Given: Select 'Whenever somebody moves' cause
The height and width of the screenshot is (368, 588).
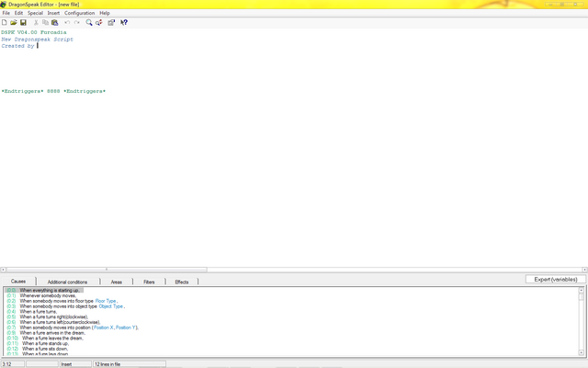Looking at the screenshot, I should 41,295.
